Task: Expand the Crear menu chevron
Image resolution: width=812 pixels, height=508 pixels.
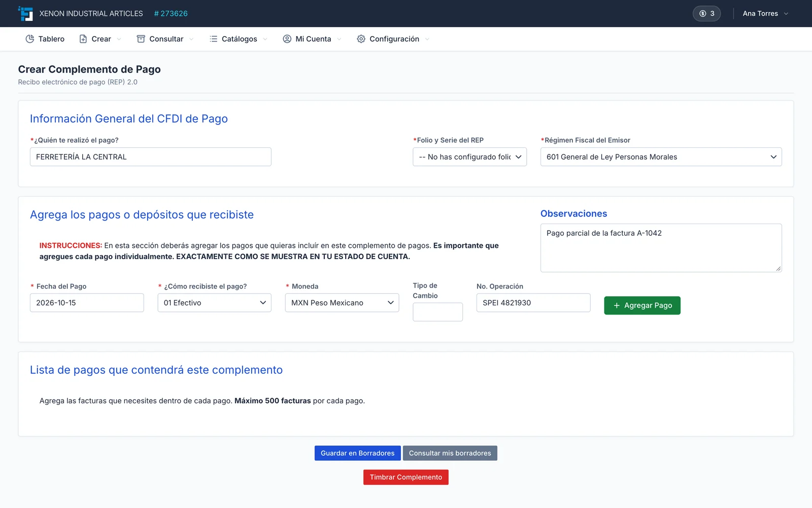Action: coord(119,39)
